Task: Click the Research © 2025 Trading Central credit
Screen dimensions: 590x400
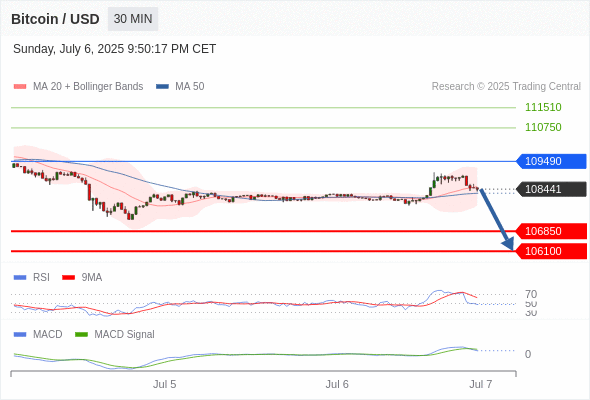Action: pos(506,87)
